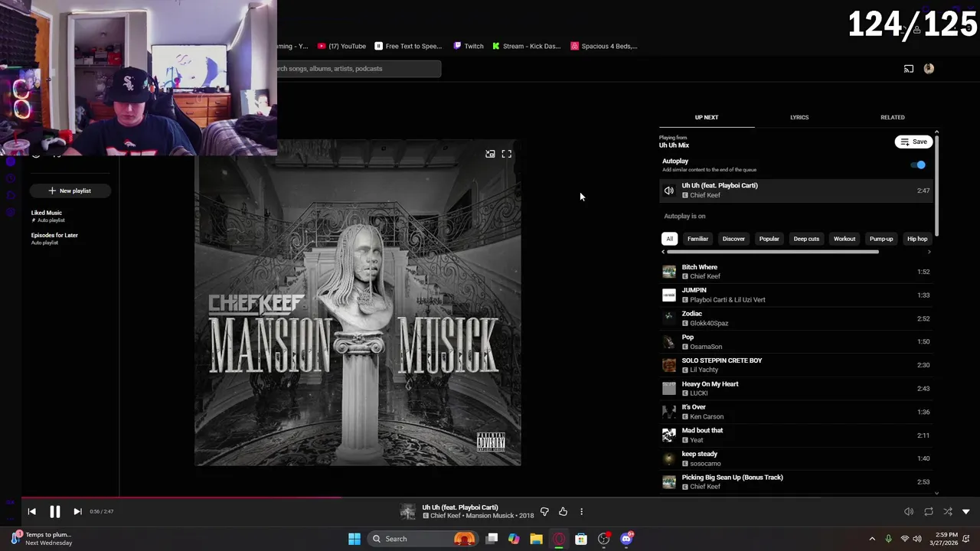The height and width of the screenshot is (551, 980).
Task: Collapse the player page with down arrow
Action: click(966, 511)
